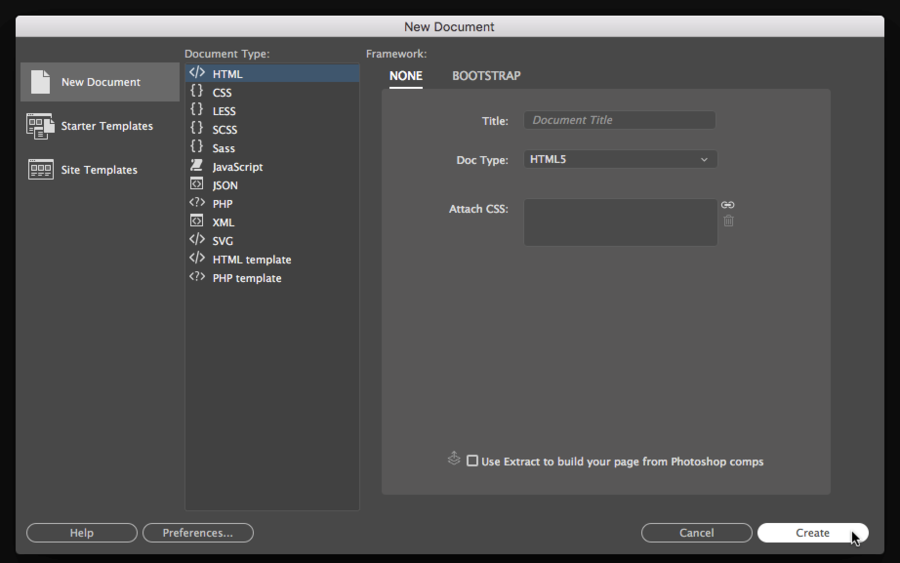Select SCSS in Document Type list

point(224,130)
